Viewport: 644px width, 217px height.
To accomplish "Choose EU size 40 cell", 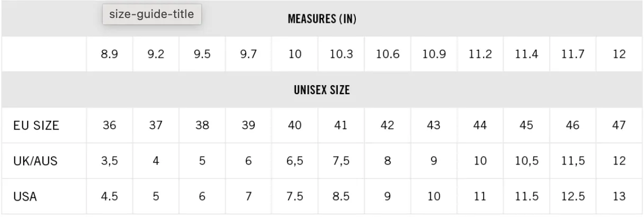I will pos(295,125).
